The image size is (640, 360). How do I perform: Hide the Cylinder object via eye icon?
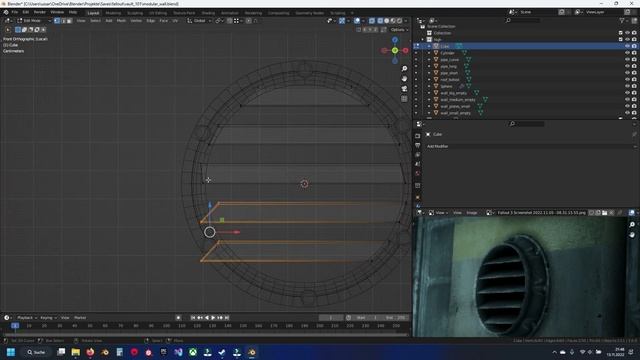(627, 53)
